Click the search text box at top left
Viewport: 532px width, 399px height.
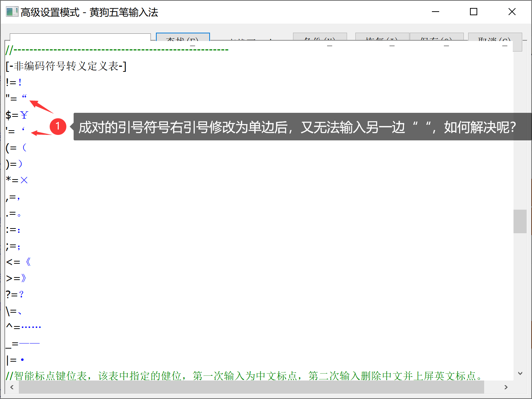tap(80, 37)
